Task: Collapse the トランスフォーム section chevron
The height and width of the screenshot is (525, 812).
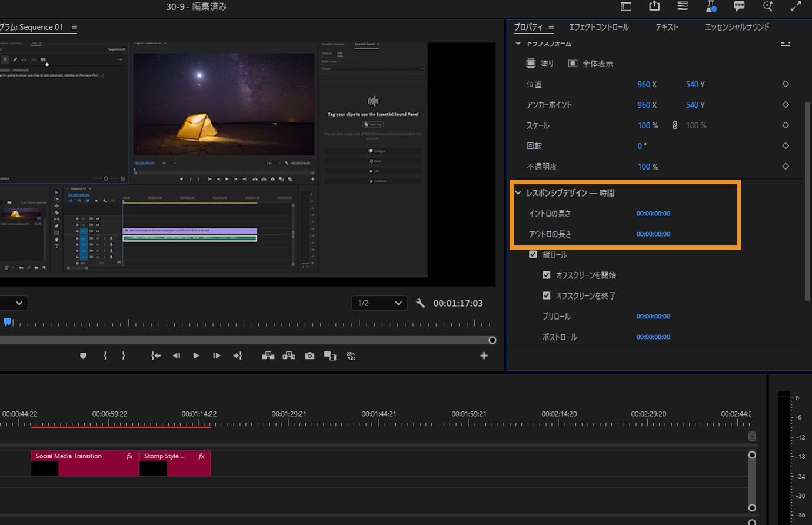Action: (x=518, y=44)
